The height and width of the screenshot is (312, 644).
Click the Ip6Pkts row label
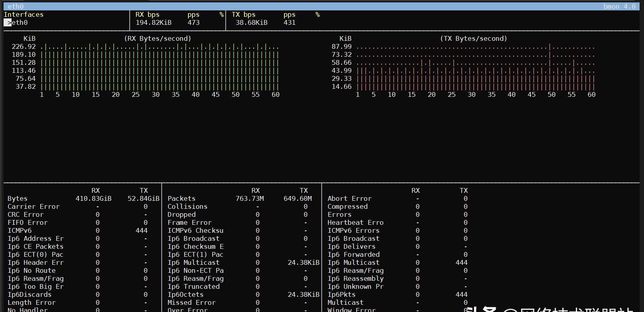click(341, 295)
